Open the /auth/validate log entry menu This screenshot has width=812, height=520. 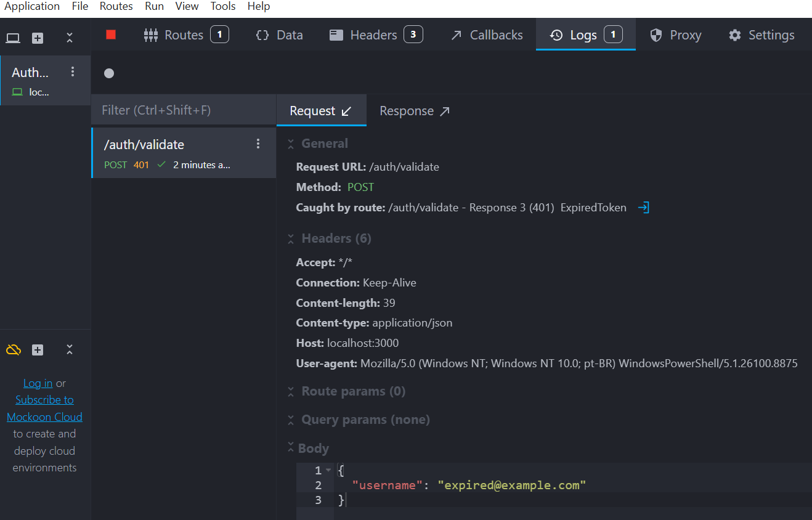pos(258,144)
